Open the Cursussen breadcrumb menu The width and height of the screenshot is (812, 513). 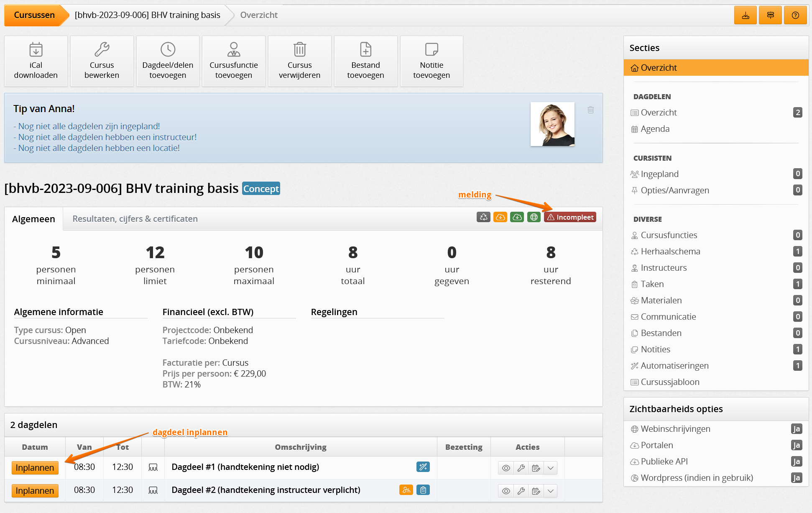click(34, 15)
